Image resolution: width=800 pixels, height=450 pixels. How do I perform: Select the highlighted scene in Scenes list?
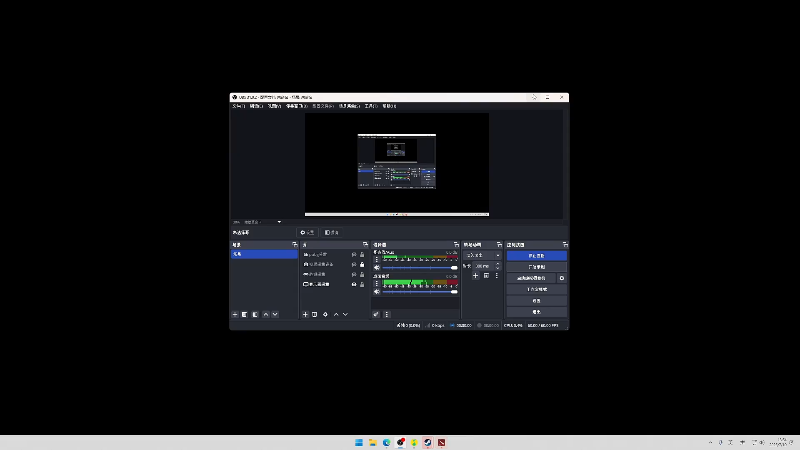click(264, 254)
